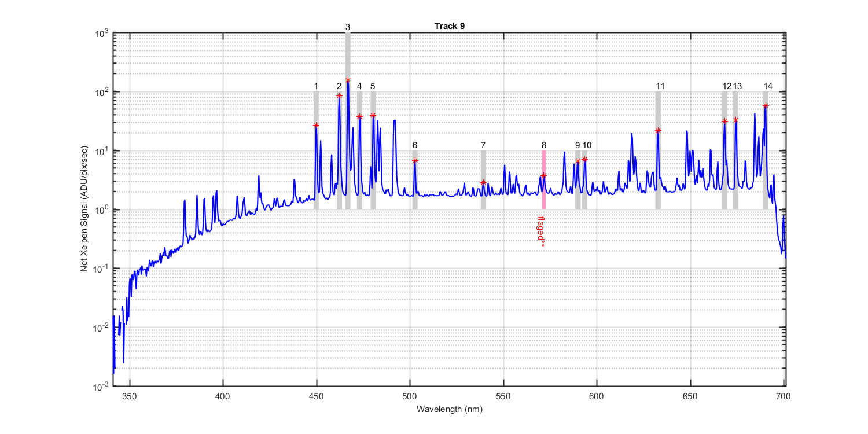Select peak label 2 above its gray band

pos(339,86)
